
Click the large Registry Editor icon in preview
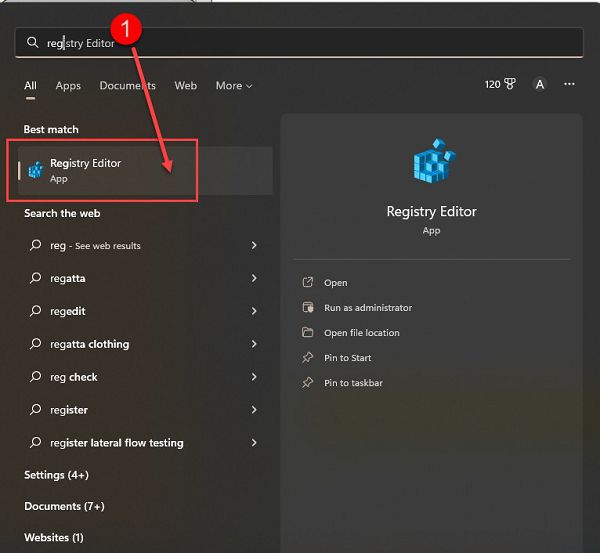tap(434, 161)
